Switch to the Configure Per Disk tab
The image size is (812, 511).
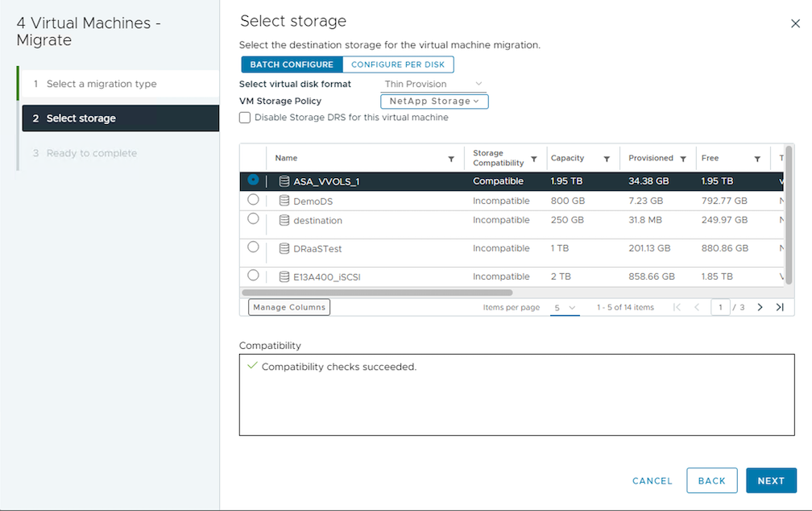(x=398, y=64)
